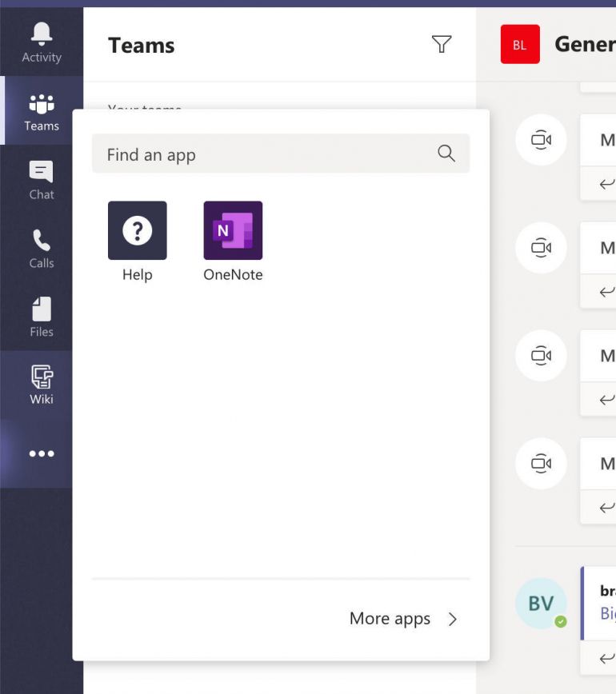The image size is (616, 694).
Task: Switch to the Teams view in the sidebar
Action: tap(41, 110)
